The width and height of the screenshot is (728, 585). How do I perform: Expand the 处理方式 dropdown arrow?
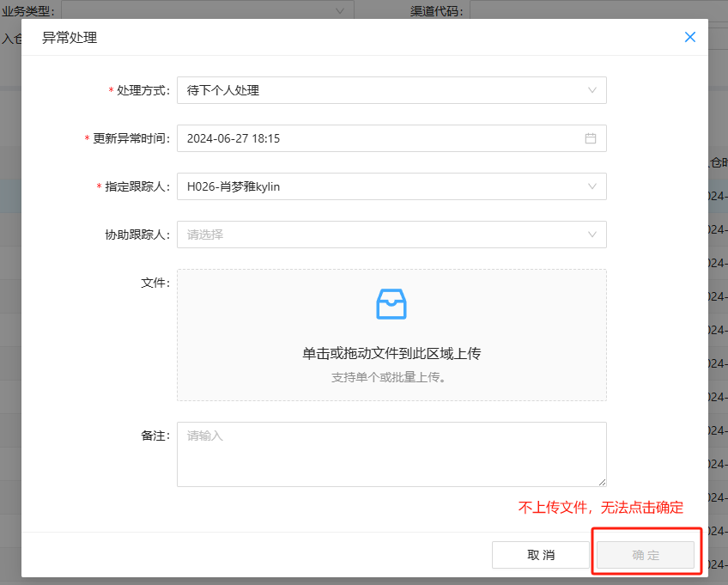(591, 90)
